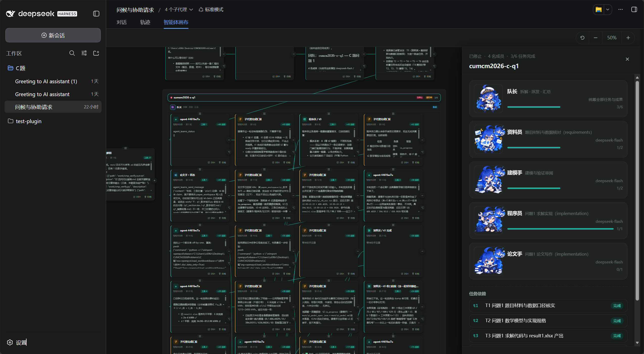The width and height of the screenshot is (644, 354).
Task: Click the test-plugin folder icon
Action: [x=10, y=121]
